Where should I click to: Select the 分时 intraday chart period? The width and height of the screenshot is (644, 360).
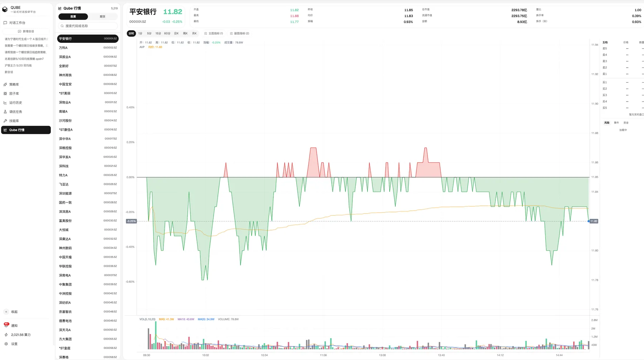point(131,34)
